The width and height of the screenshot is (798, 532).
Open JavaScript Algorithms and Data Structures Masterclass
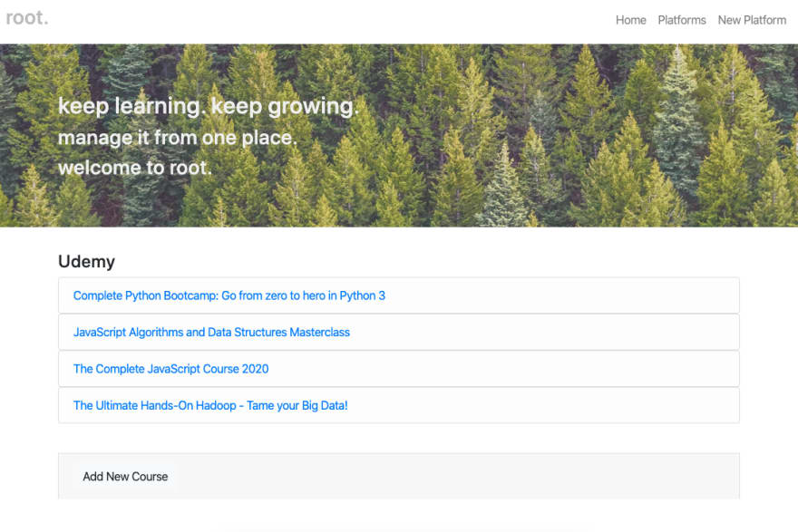coord(211,332)
